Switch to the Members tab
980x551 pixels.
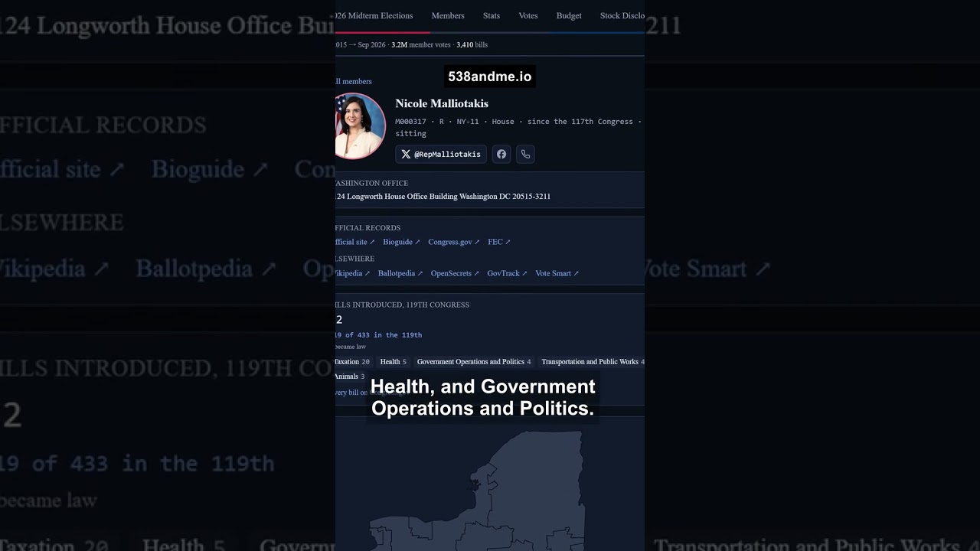click(448, 15)
